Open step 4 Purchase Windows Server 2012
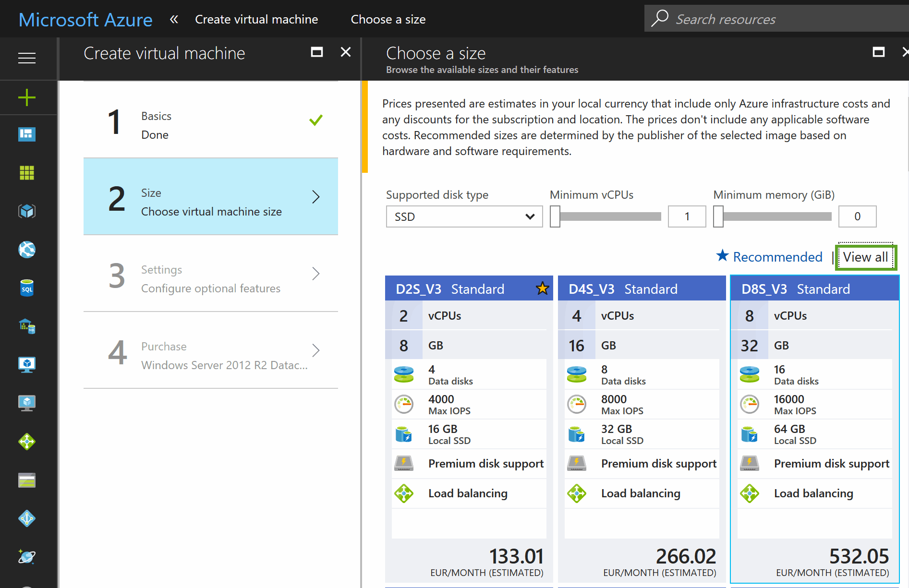This screenshot has height=588, width=909. (x=211, y=350)
